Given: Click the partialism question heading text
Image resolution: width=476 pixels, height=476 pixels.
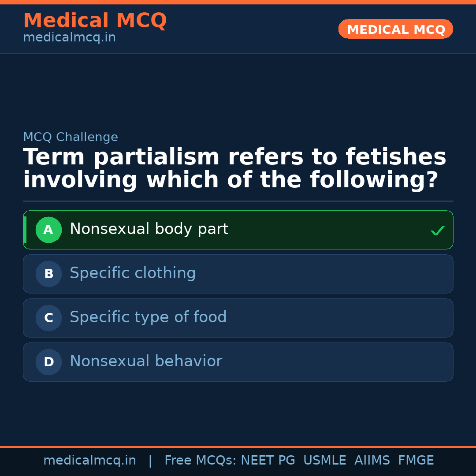Looking at the screenshot, I should (x=234, y=169).
